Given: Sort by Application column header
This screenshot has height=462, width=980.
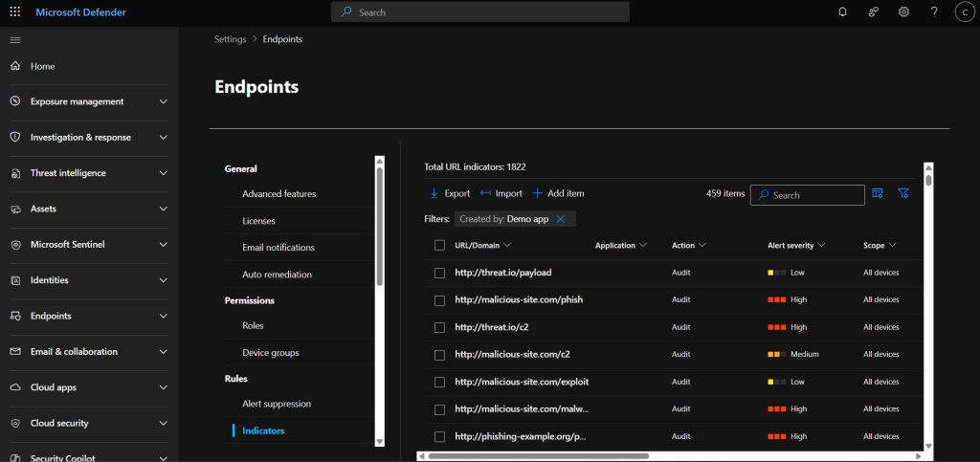Looking at the screenshot, I should pyautogui.click(x=620, y=246).
